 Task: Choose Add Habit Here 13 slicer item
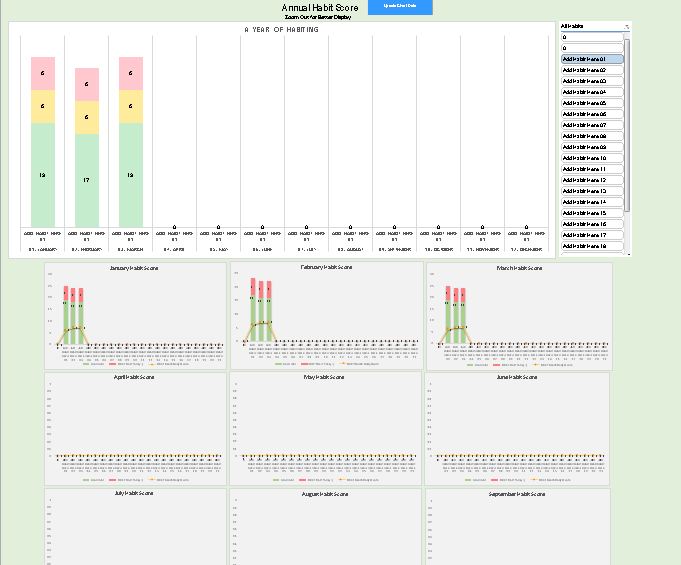tap(592, 191)
